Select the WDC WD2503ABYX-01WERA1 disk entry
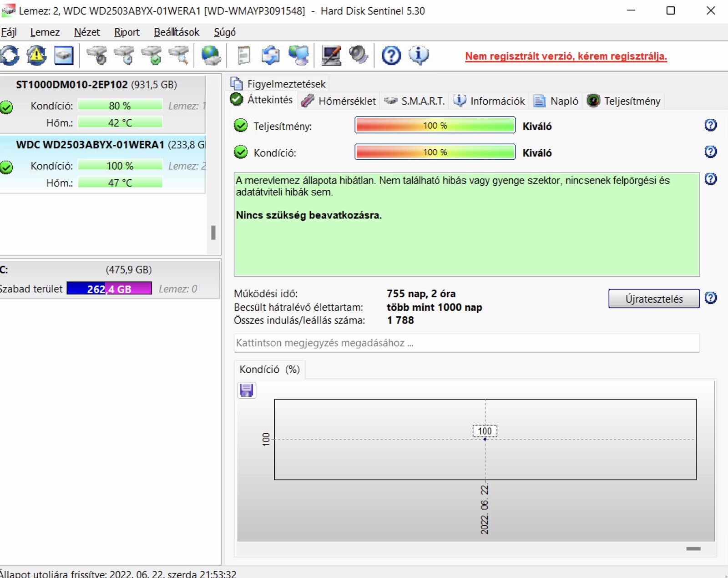Image resolution: width=728 pixels, height=578 pixels. (x=103, y=164)
